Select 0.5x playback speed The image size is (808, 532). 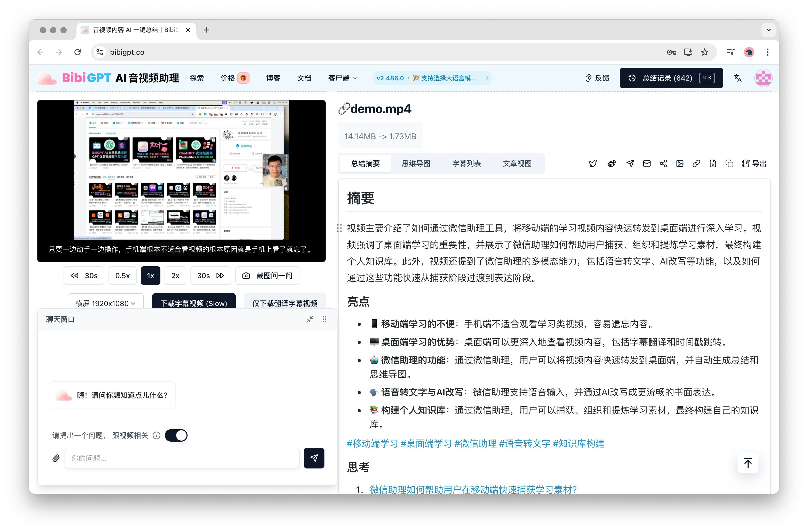coord(122,276)
